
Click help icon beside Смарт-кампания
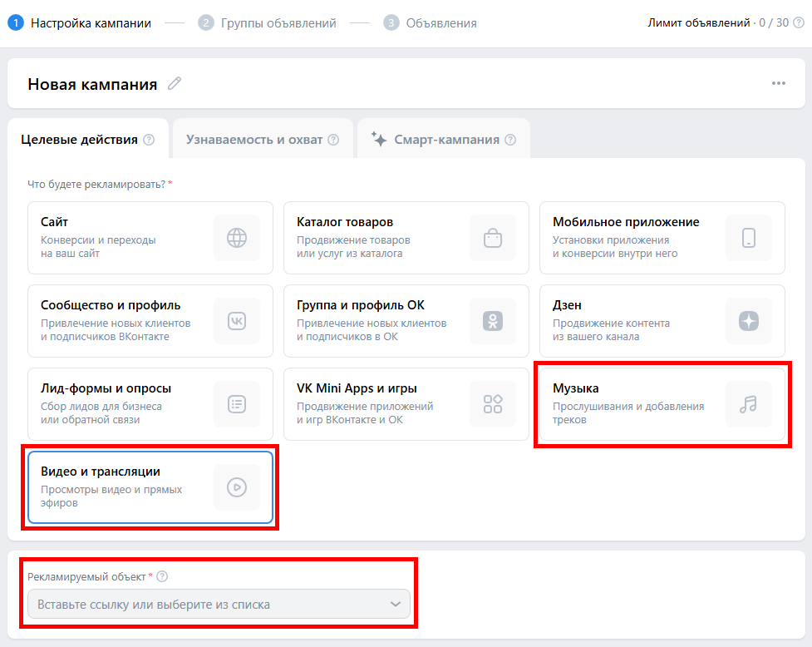click(510, 140)
